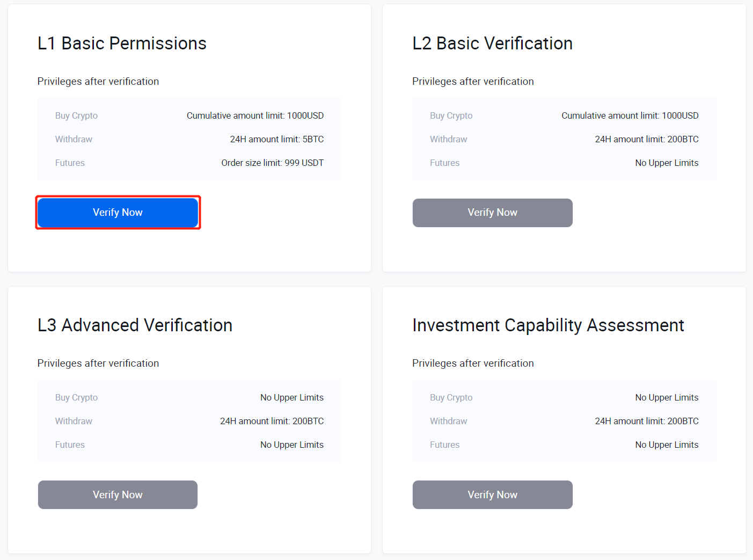Click L2 Futures No Upper Limits value
The height and width of the screenshot is (560, 753).
667,163
